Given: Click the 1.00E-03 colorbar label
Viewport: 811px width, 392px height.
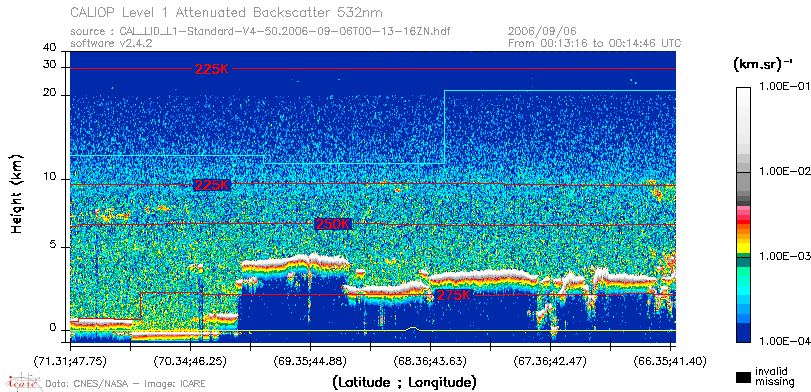Looking at the screenshot, I should point(784,257).
